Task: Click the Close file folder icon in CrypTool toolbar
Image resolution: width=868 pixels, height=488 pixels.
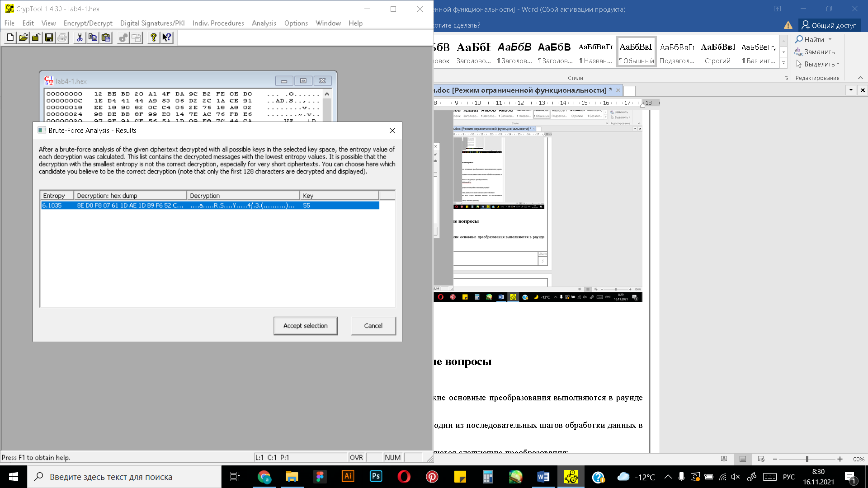Action: point(36,38)
